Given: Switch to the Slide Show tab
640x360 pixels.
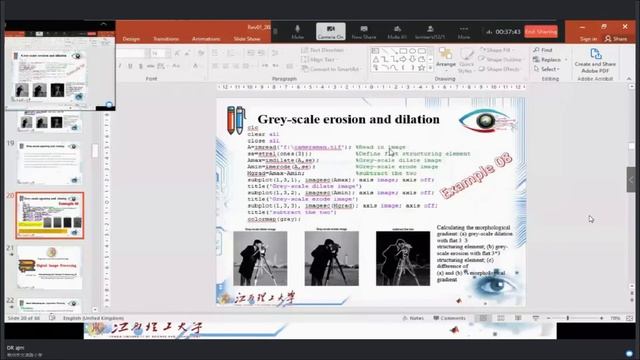Looking at the screenshot, I should (247, 39).
